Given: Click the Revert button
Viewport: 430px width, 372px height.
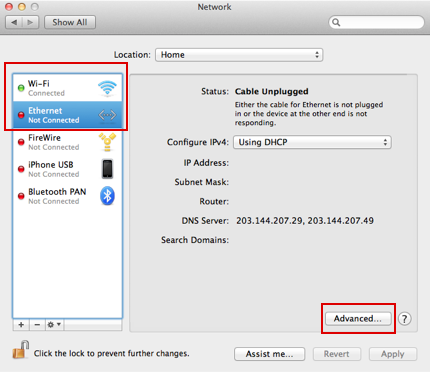Looking at the screenshot, I should [337, 354].
